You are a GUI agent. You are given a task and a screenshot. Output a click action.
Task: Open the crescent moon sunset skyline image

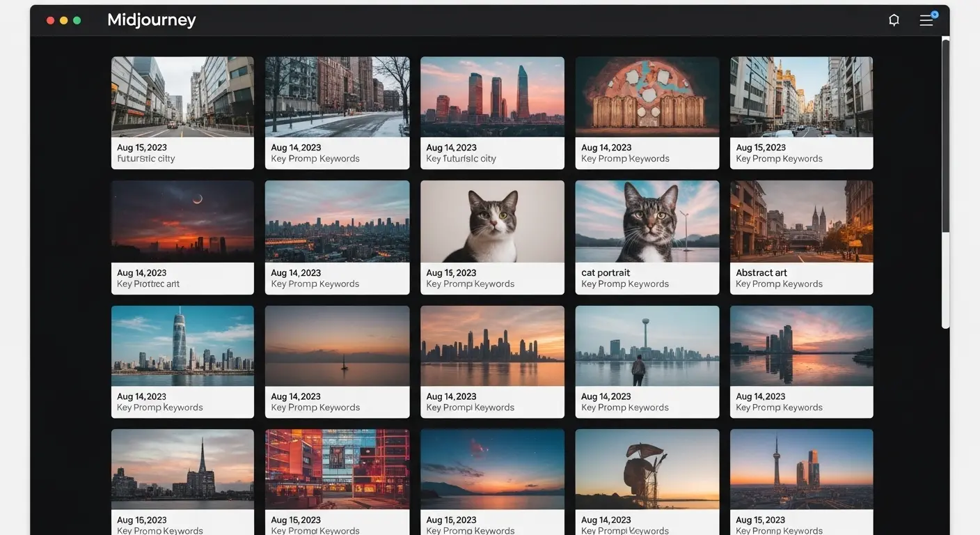point(182,222)
